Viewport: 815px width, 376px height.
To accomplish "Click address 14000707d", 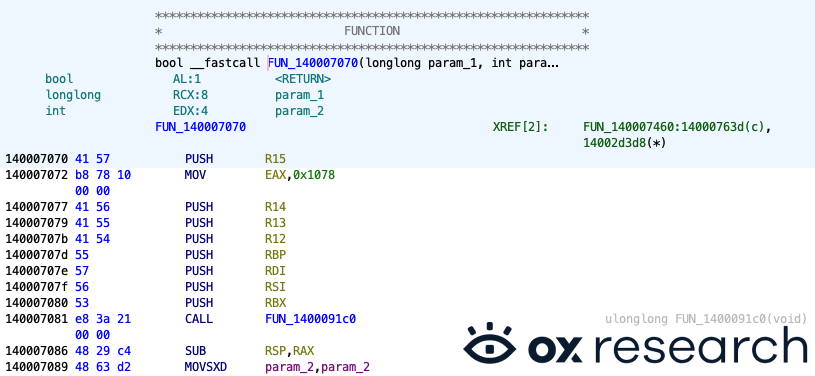I will pyautogui.click(x=37, y=255).
